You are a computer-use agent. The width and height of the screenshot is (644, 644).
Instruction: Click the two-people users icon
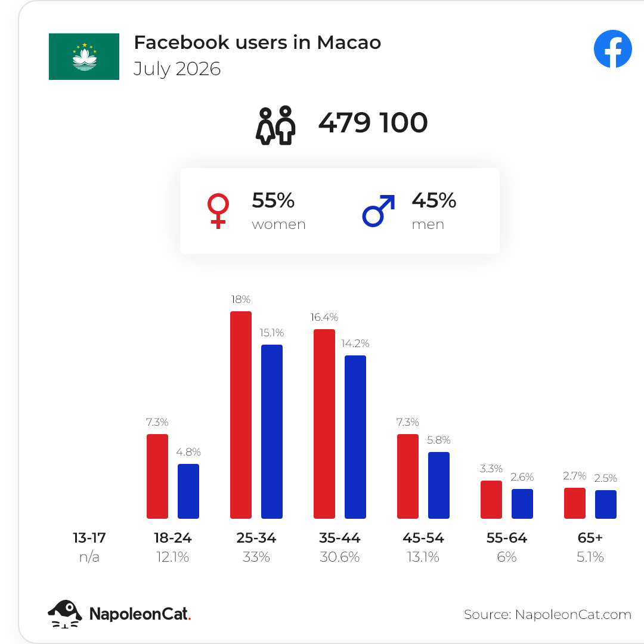pyautogui.click(x=275, y=125)
